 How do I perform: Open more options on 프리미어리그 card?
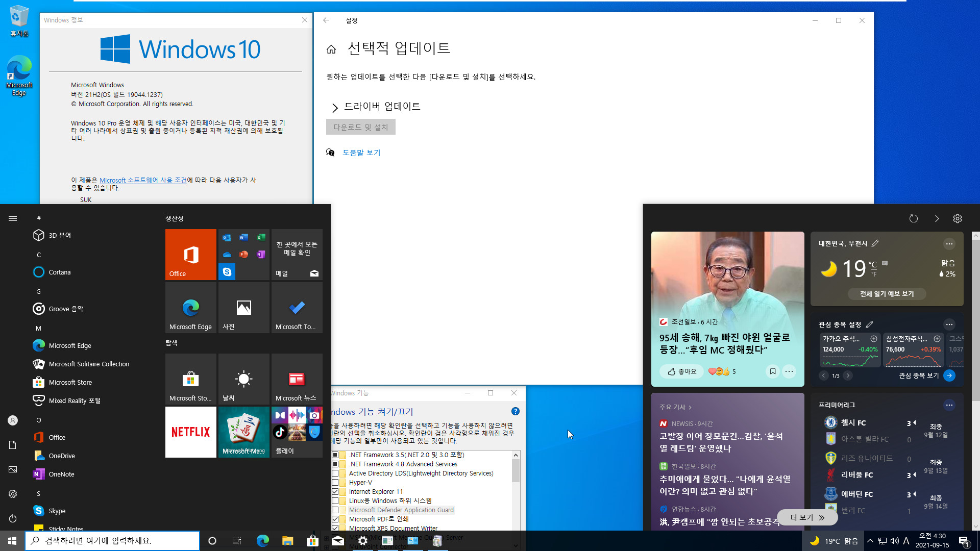click(949, 405)
